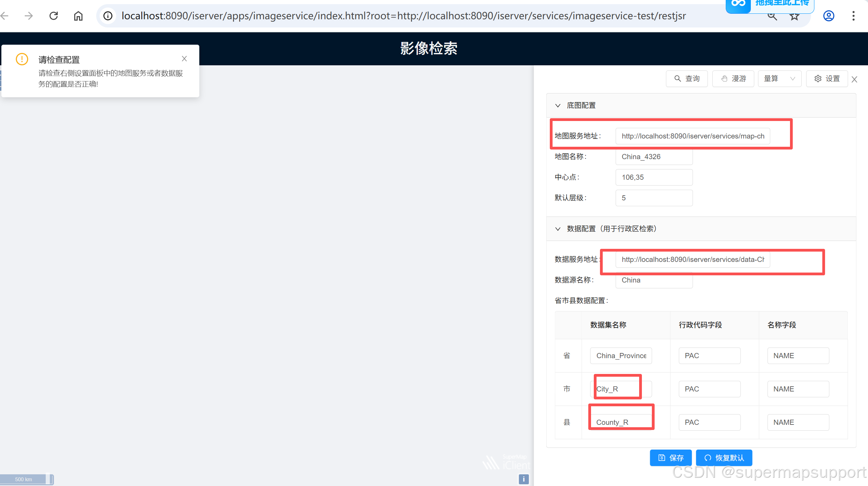
Task: Reload the page via refresh icon
Action: pyautogui.click(x=54, y=15)
